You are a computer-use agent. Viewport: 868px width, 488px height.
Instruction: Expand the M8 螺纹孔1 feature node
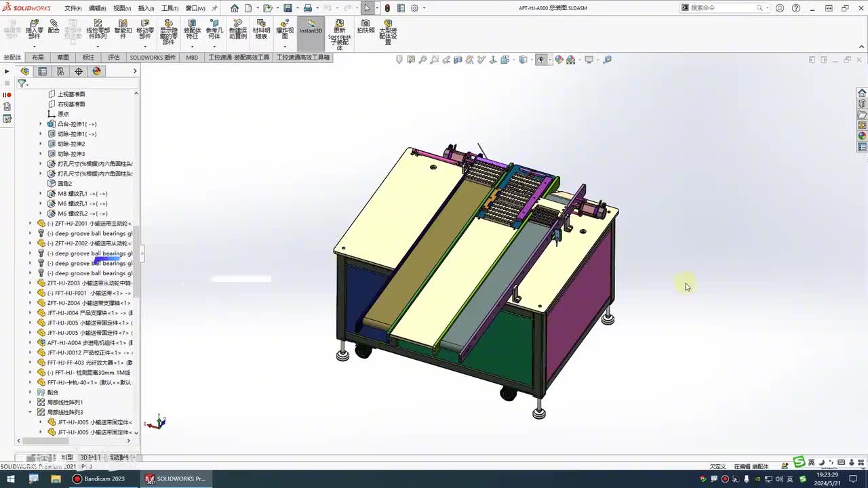(40, 193)
